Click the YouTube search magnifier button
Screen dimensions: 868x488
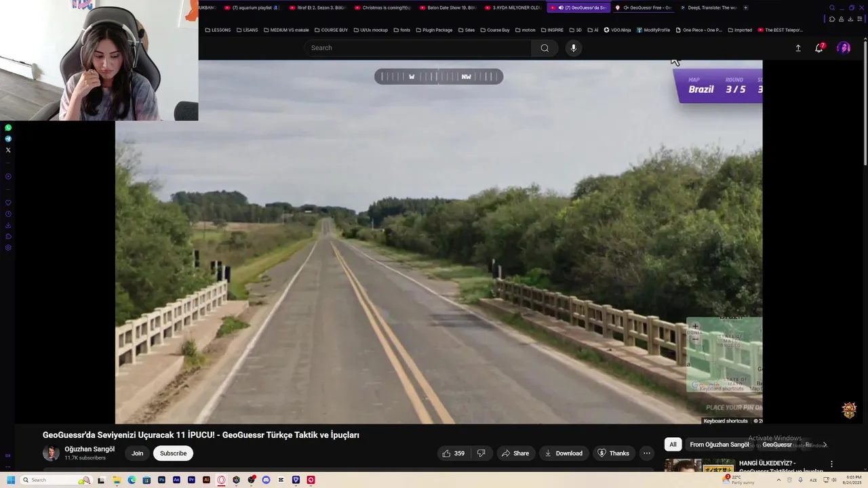(x=545, y=48)
